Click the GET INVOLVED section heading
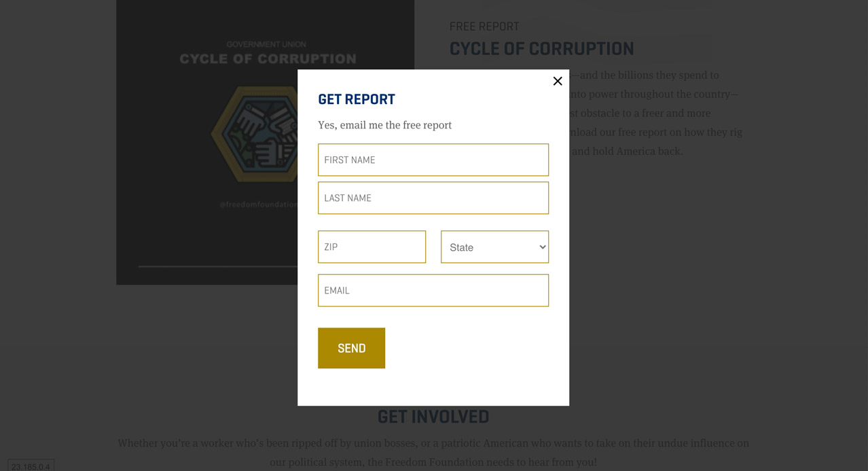 click(433, 417)
